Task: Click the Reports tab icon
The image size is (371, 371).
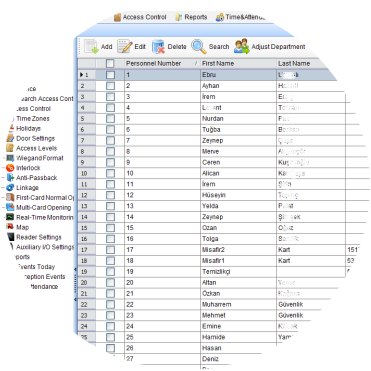Action: tap(179, 17)
